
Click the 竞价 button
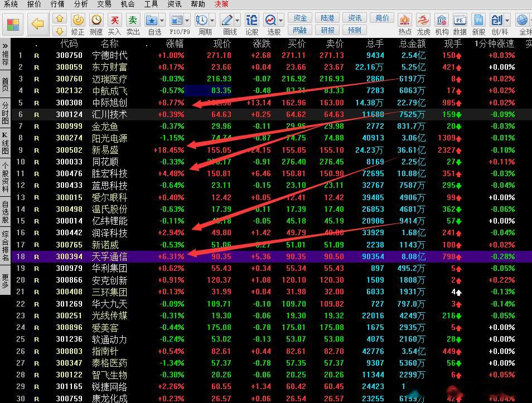point(382,18)
